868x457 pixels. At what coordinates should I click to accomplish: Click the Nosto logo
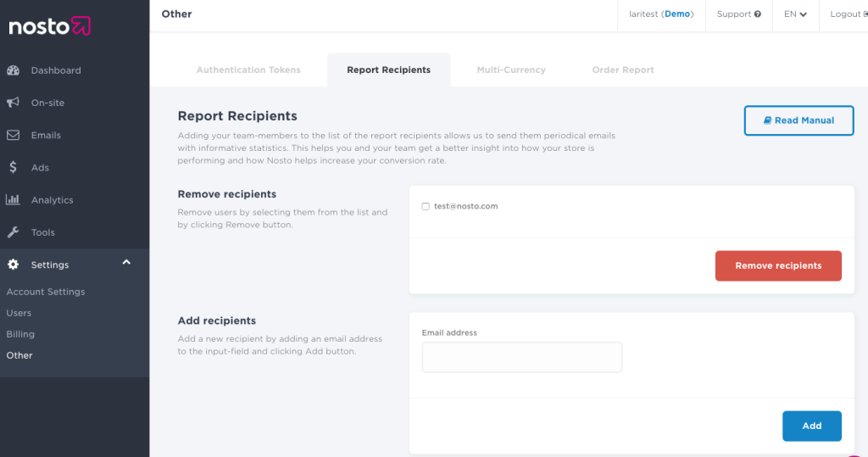49,26
